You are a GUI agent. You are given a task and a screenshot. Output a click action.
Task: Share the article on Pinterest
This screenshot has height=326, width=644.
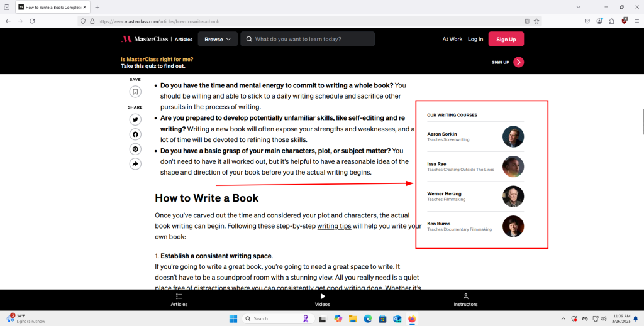point(135,149)
